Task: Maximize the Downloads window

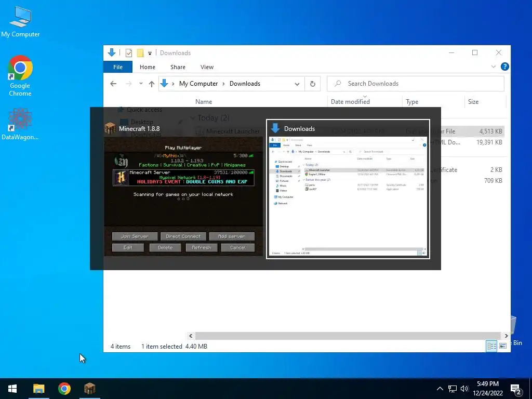Action: 475,52
